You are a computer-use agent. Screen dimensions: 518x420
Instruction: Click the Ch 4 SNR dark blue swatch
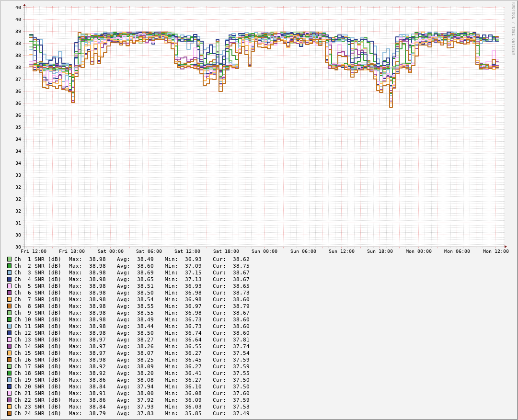pyautogui.click(x=9, y=279)
